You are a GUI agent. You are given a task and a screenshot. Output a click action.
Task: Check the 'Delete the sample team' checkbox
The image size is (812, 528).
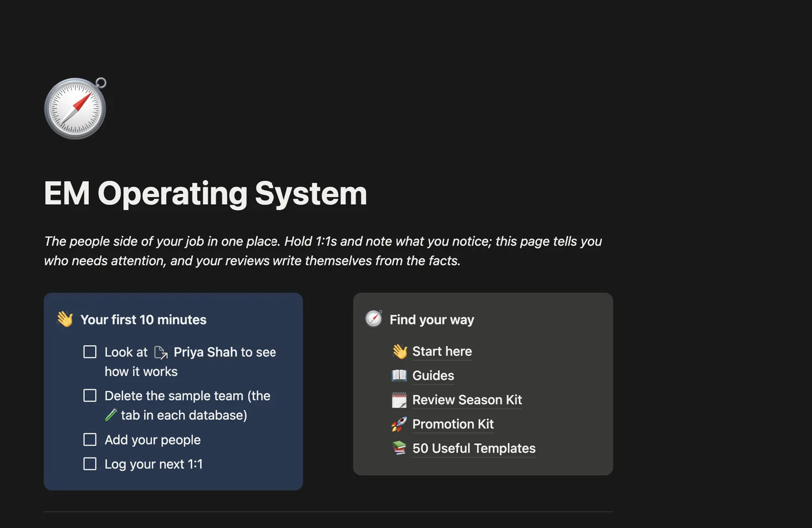90,395
